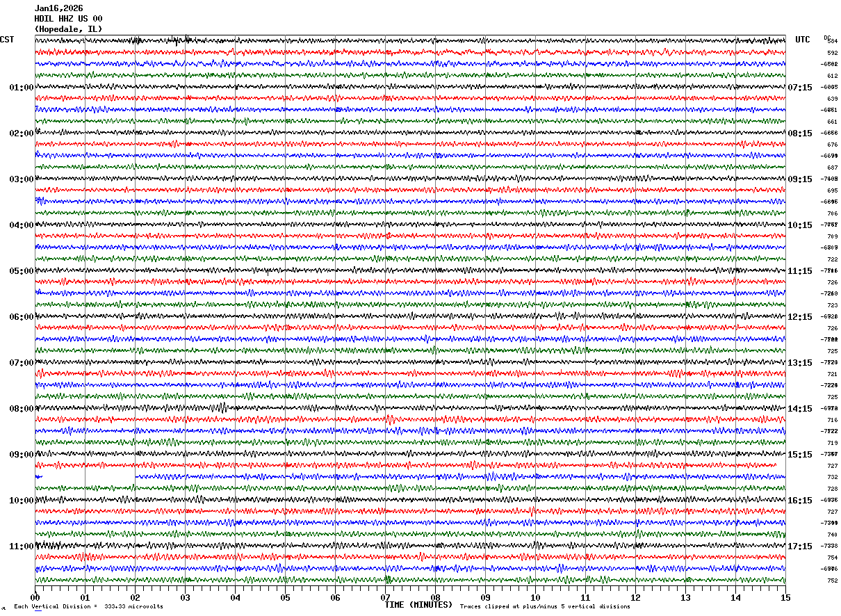Screen dimensions: 841x616
Task: Click the DC offset value "695"
Action: click(832, 191)
